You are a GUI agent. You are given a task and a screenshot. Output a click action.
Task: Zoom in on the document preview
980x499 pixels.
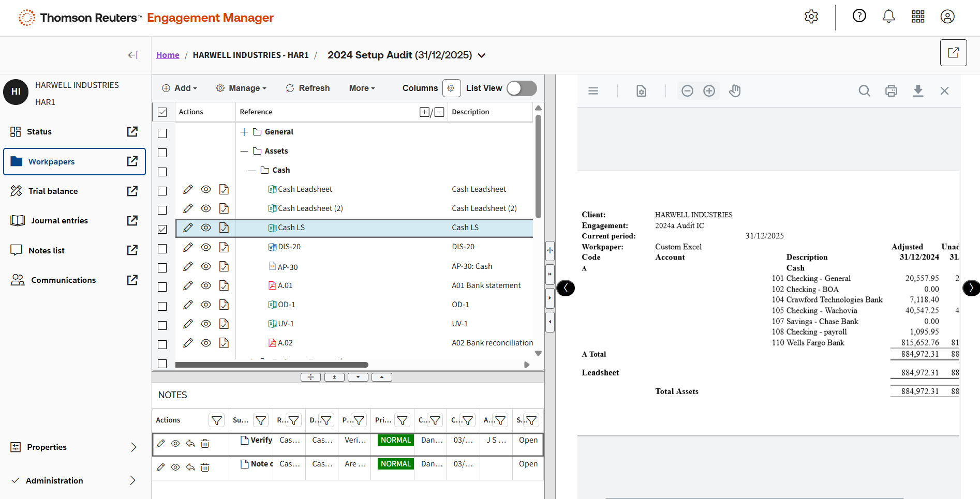(709, 91)
